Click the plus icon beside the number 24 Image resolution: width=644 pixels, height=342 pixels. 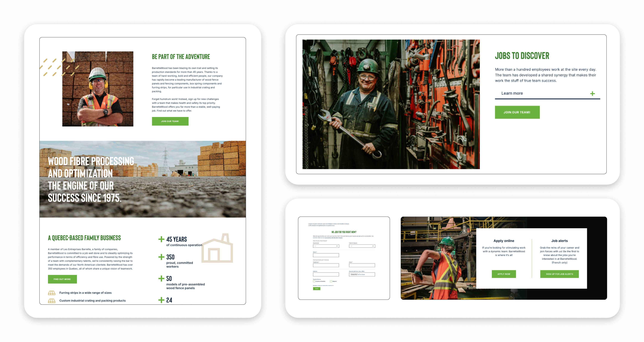(161, 300)
